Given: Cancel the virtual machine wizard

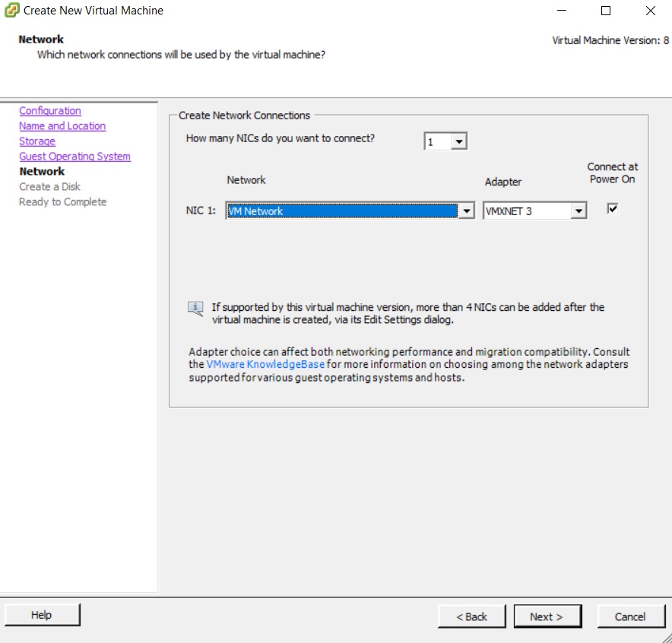Looking at the screenshot, I should (x=629, y=616).
